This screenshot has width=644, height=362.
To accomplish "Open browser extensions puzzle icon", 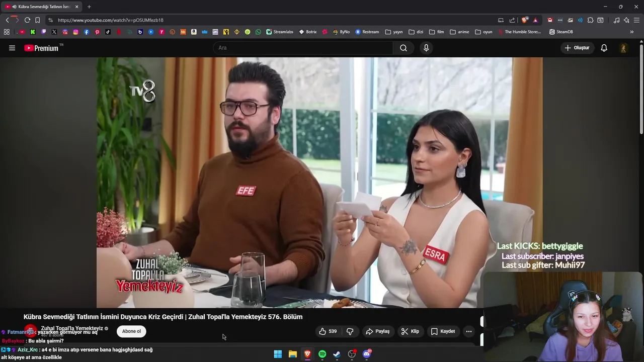I will [x=590, y=20].
